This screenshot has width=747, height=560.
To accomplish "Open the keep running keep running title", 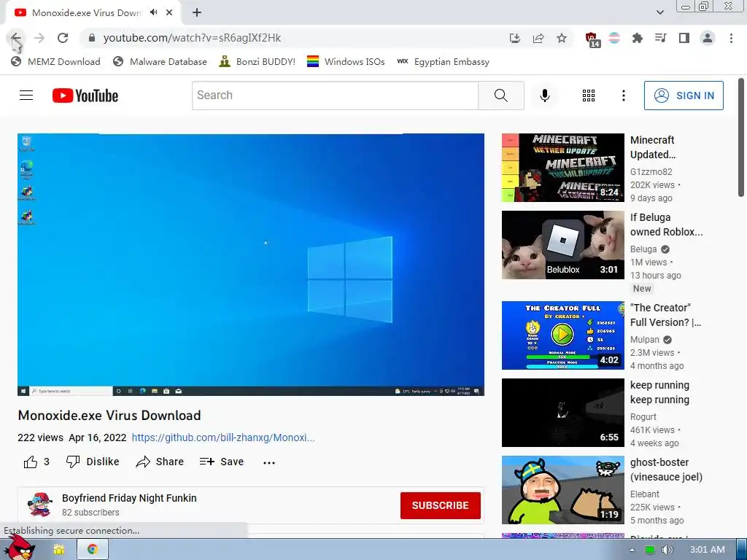I will (659, 392).
